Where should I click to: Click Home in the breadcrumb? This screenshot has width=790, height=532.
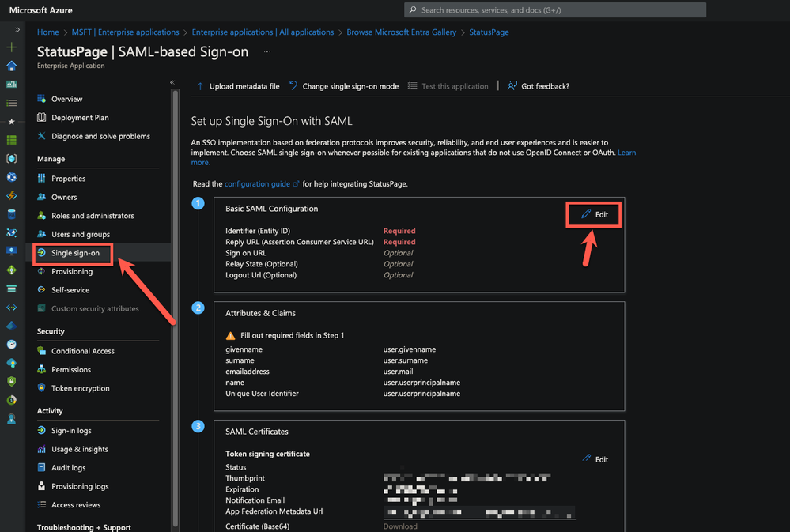[48, 32]
